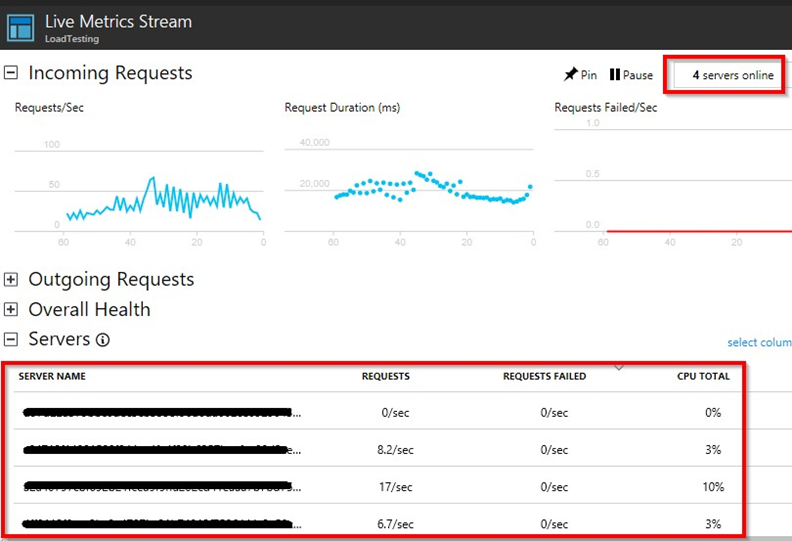Click the sort arrow above the servers table
The image size is (792, 541).
point(619,368)
